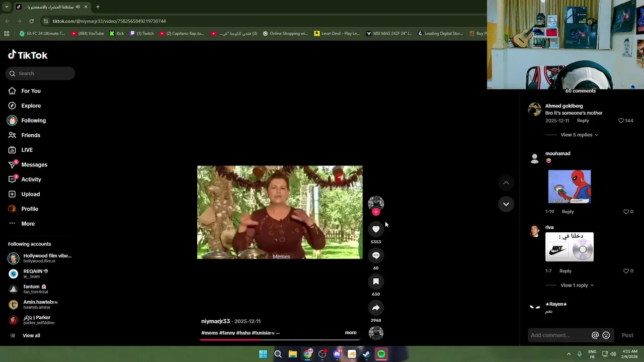Open the Twitch bookmark
The height and width of the screenshot is (362, 644).
[x=142, y=34]
